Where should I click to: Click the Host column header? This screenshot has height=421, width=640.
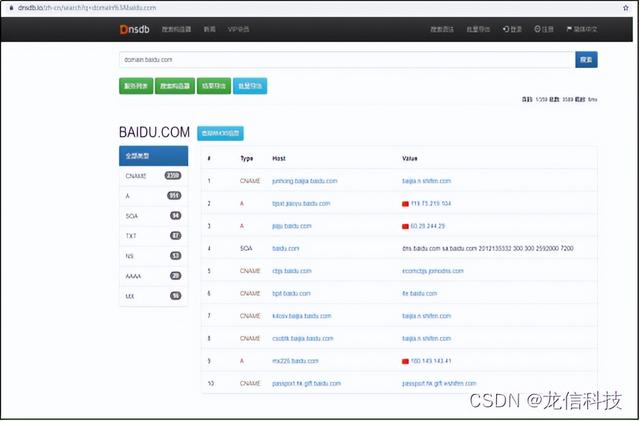tap(279, 158)
